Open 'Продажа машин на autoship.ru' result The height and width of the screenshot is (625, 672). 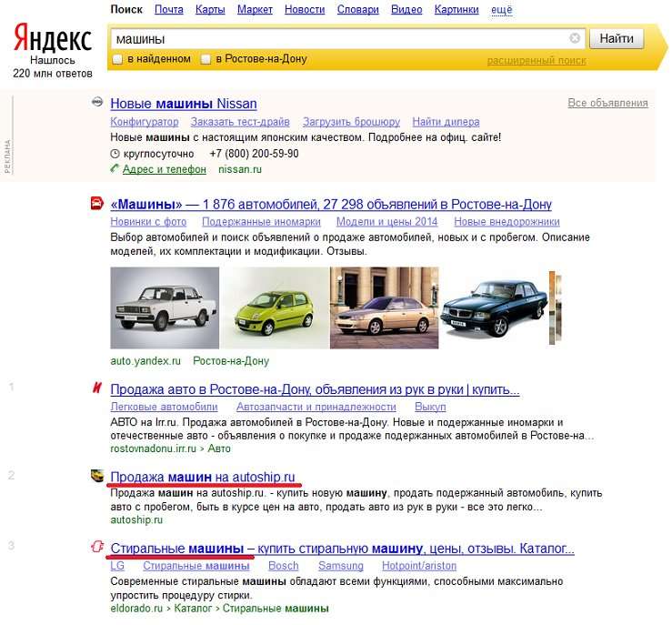203,477
